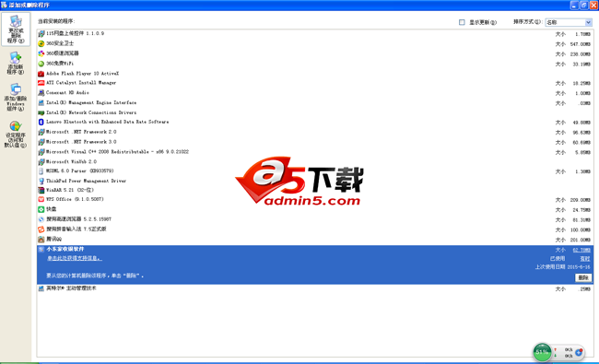Select the 360极速浏览器 colorful icon
This screenshot has width=599, height=364.
tap(41, 53)
